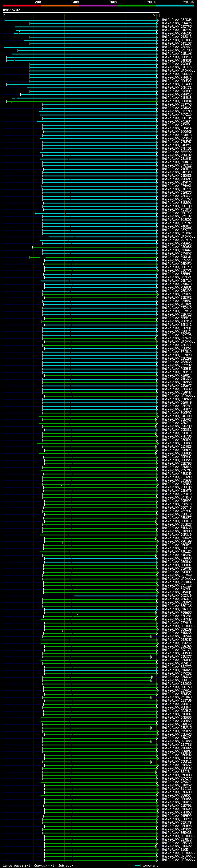The image size is (197, 868).
Task: Open hit UniRef100_Q43843 label
Action: (177, 37)
